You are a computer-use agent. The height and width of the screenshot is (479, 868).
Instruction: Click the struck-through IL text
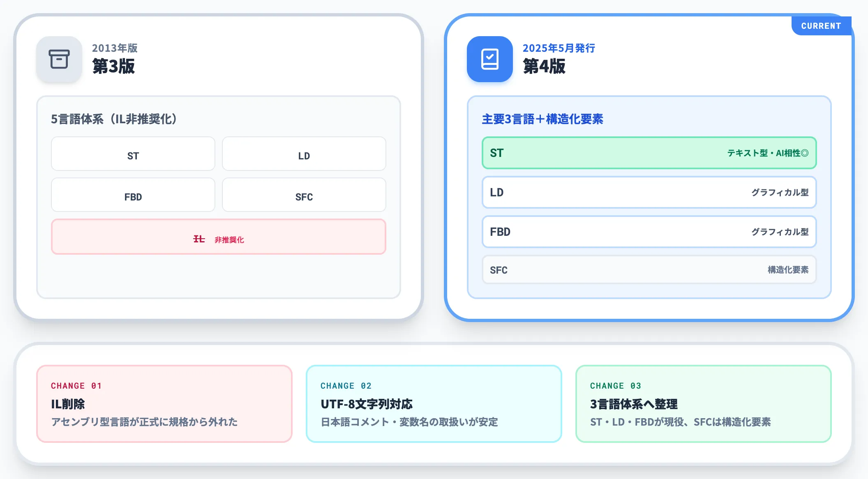199,239
